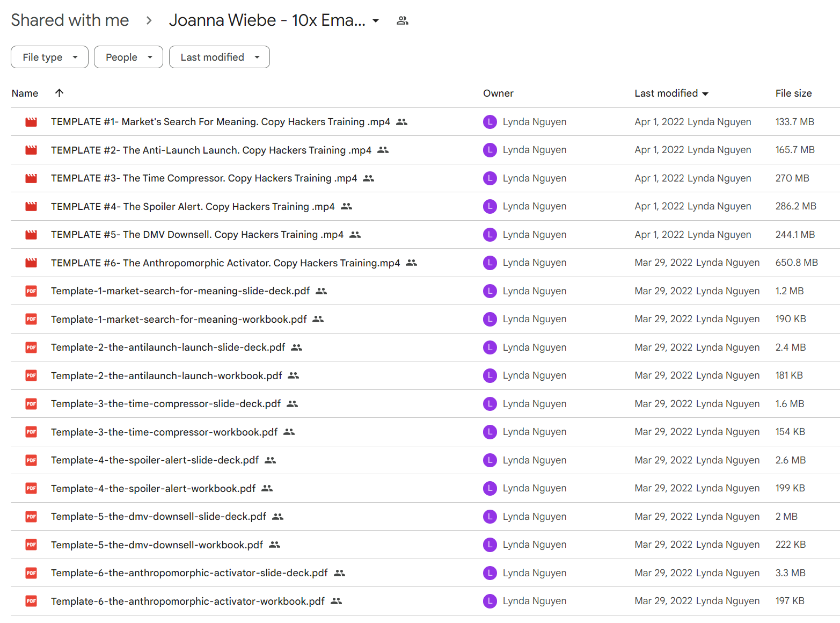
Task: Click the 650.8 MB file size value
Action: click(x=797, y=263)
